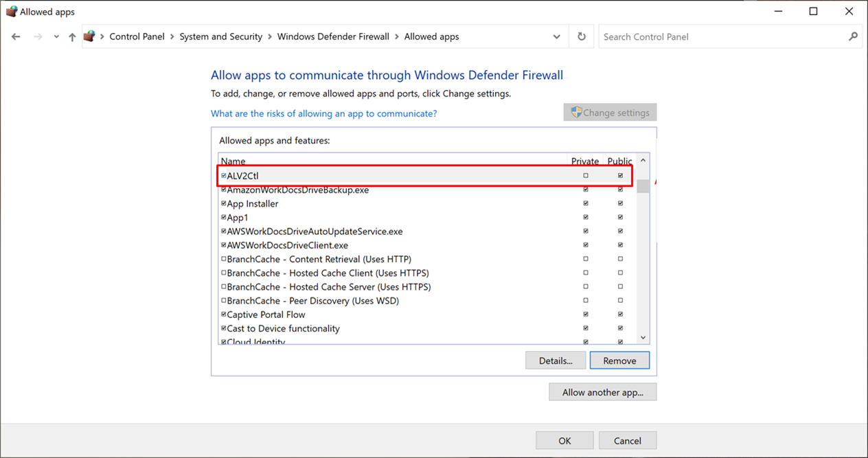Viewport: 868px width, 458px height.
Task: Click the Forward navigation arrow
Action: [x=38, y=37]
